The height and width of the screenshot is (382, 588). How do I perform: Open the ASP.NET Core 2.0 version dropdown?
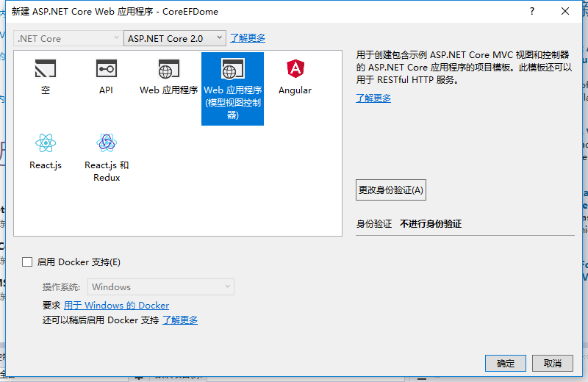(175, 38)
